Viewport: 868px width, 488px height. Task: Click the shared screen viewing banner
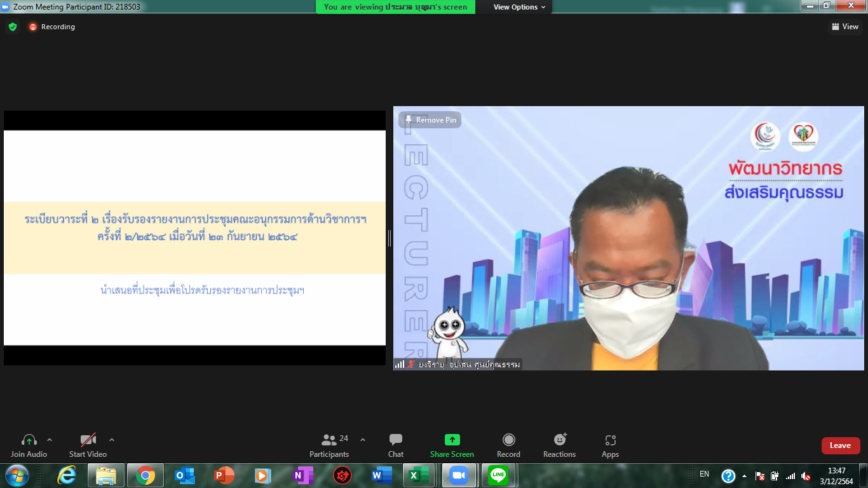click(395, 7)
